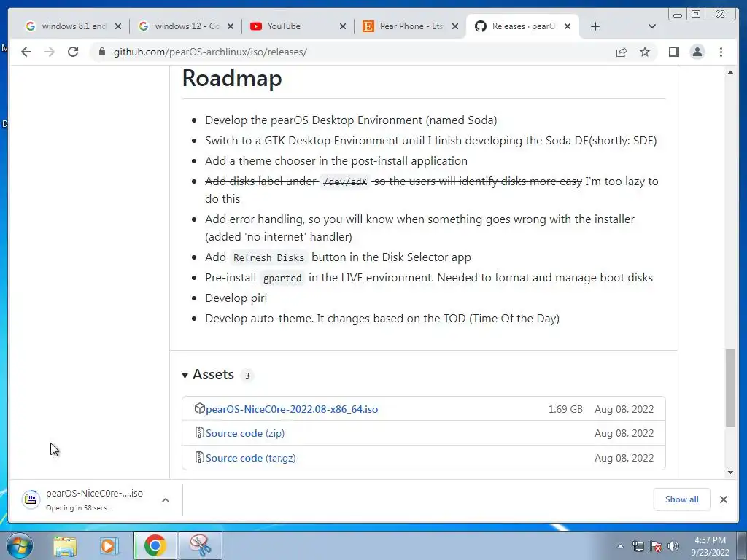Go back with the browser back arrow
This screenshot has height=560, width=747.
tap(26, 52)
